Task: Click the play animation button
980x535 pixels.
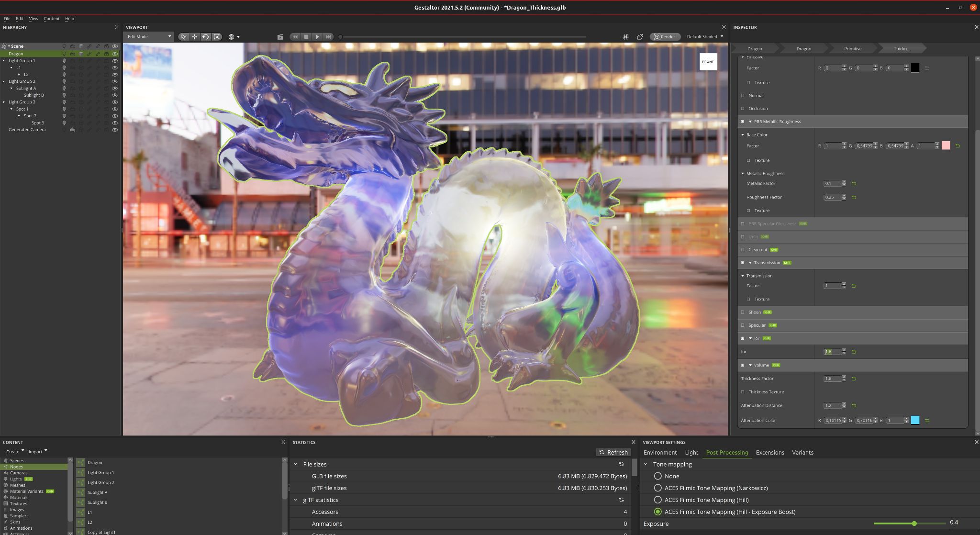Action: coord(317,37)
